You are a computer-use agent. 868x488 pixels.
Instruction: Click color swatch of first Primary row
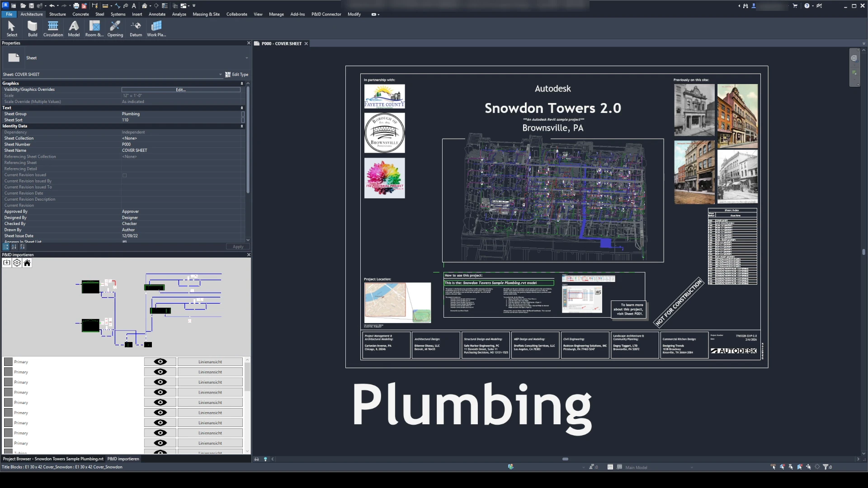[8, 362]
